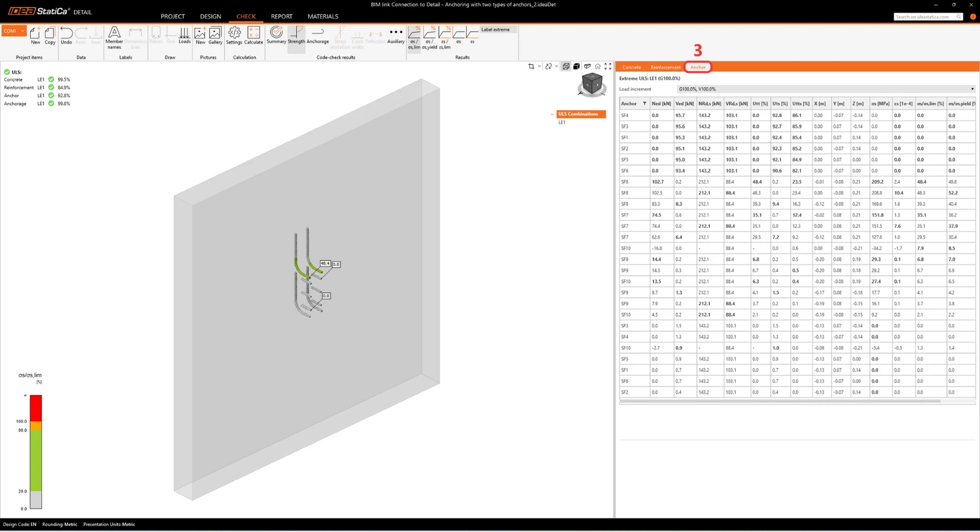Open the MATERIALS ribbon tab
Screen dimensions: 980x532
coord(323,17)
